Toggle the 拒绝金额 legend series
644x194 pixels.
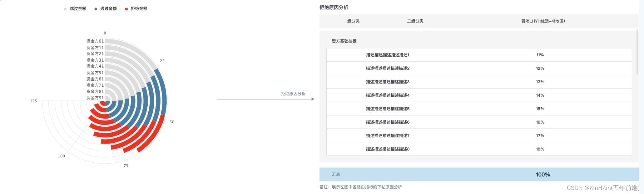(139, 9)
